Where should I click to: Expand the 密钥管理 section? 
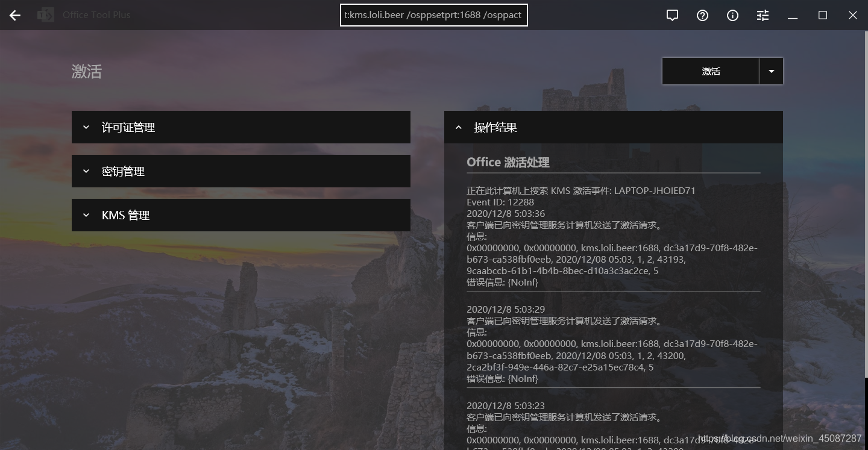pyautogui.click(x=241, y=171)
